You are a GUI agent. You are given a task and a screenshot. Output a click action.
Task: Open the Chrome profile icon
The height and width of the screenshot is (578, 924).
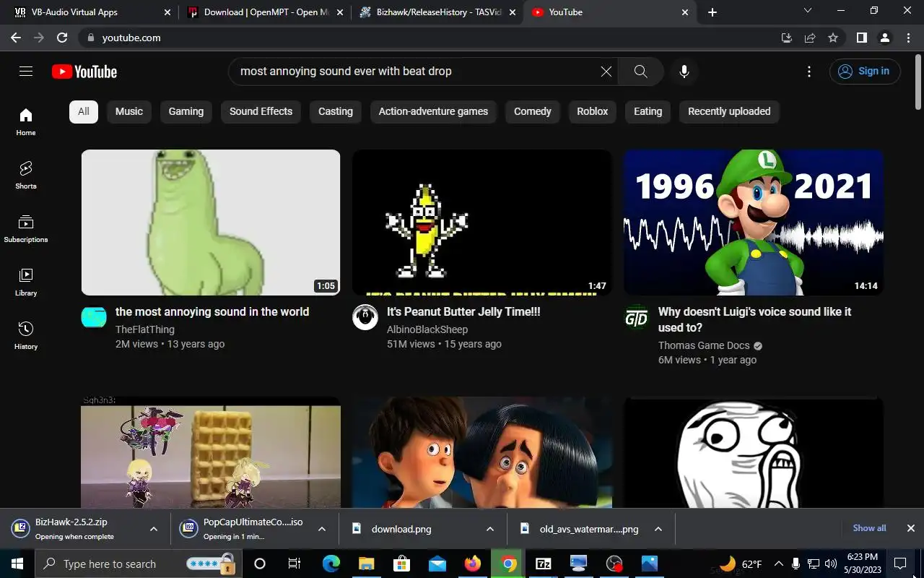pos(884,38)
